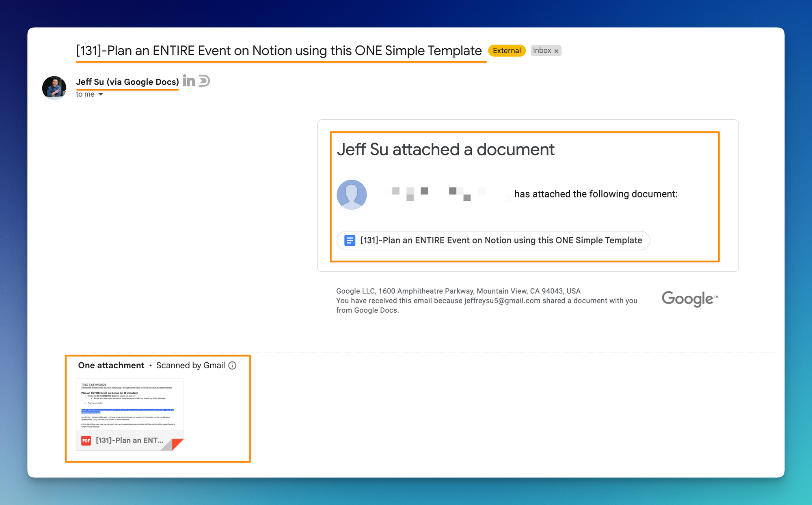This screenshot has width=812, height=505.
Task: Click the 'Jeff Su attached a document' heading
Action: click(445, 150)
